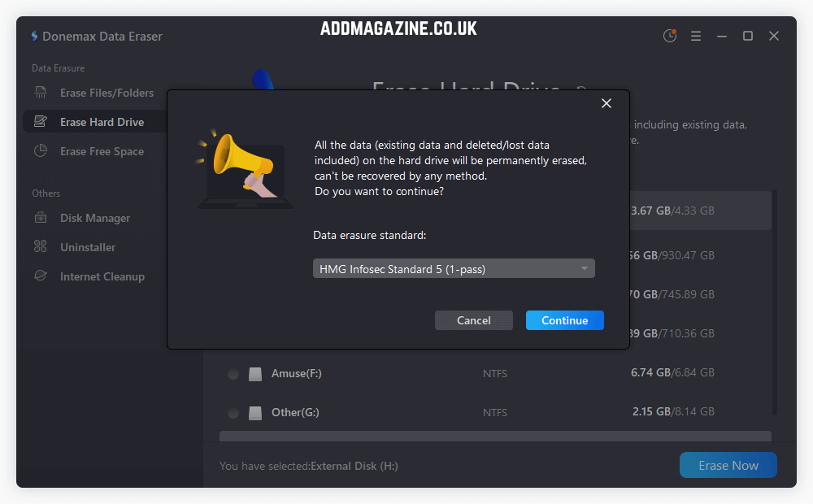Click the Amuse(F:) drive icon

point(255,374)
